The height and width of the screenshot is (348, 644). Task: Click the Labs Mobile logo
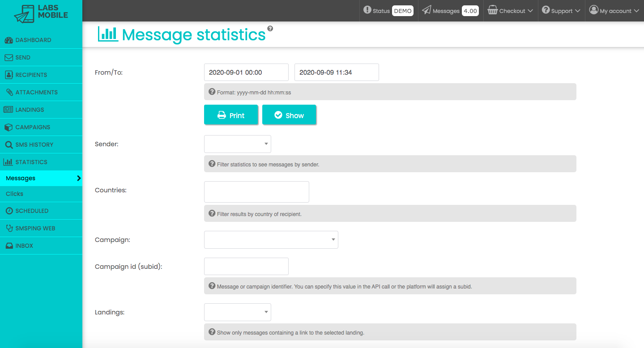click(x=41, y=12)
